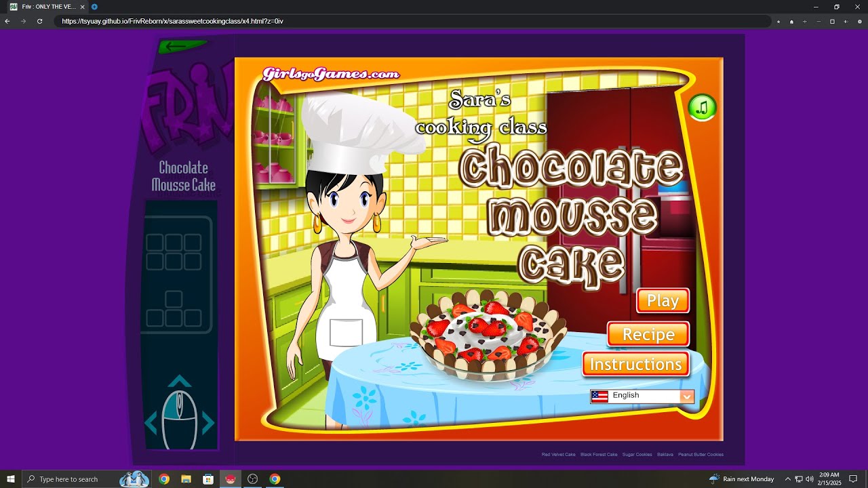Click the GirlsgoGames.com logo
This screenshot has width=868, height=488.
coord(331,74)
